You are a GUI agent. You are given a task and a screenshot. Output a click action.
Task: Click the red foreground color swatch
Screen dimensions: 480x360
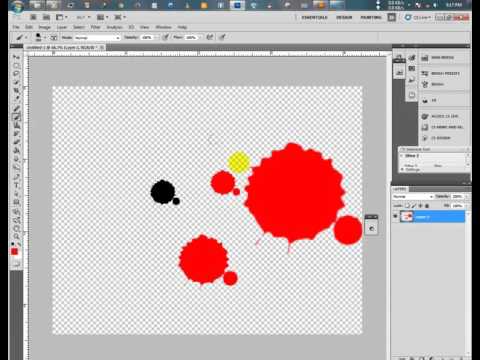coord(14,252)
